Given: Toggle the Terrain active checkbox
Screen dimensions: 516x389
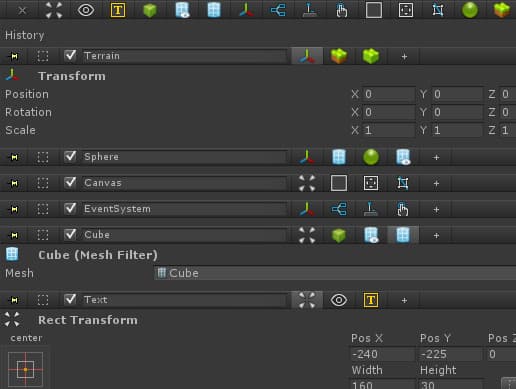Looking at the screenshot, I should 70,55.
